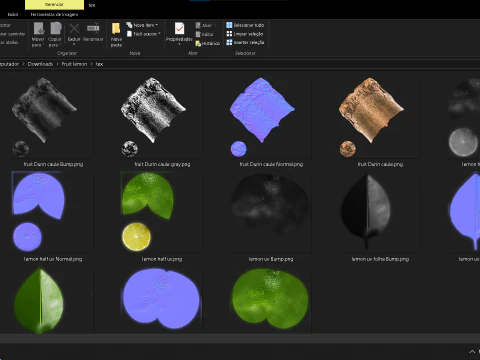Screen dimensions: 480x360
Task: Expand chevron before Downloads in address bar
Action: pyautogui.click(x=23, y=64)
